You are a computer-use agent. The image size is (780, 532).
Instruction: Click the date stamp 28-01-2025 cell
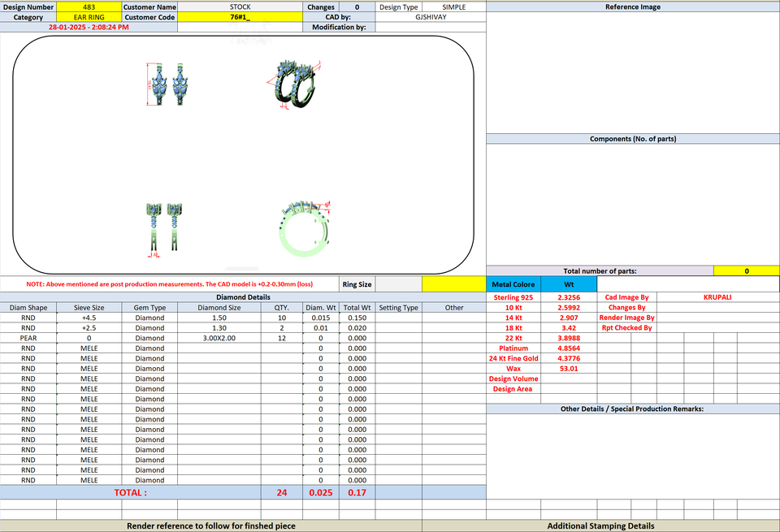point(89,28)
